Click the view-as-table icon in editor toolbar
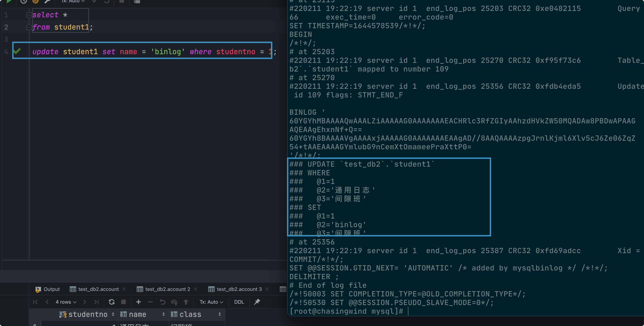The image size is (644, 326). pos(137,2)
